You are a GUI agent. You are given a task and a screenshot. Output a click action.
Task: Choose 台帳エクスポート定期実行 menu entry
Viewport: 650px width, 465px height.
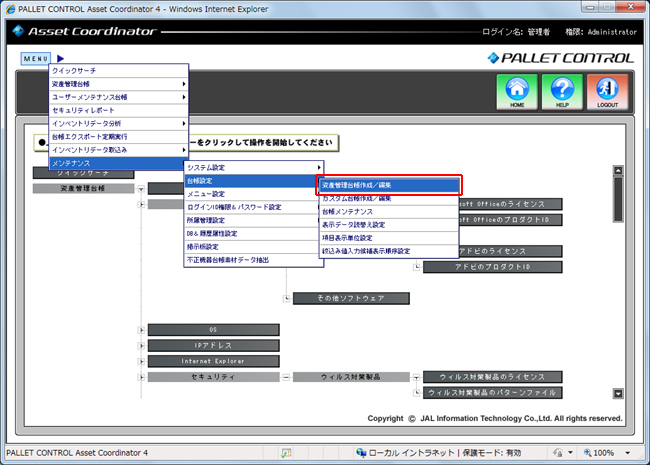pyautogui.click(x=119, y=137)
